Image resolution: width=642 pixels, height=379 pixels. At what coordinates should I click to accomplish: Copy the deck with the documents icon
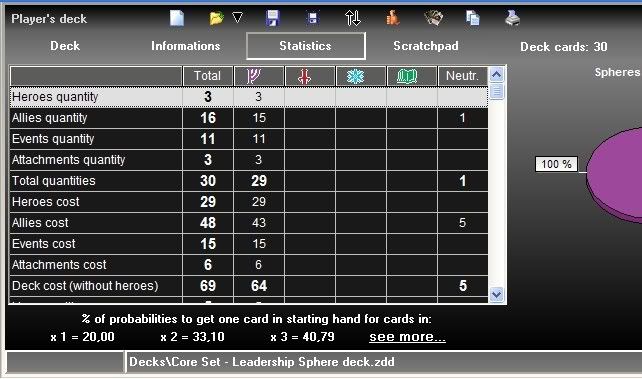point(472,18)
